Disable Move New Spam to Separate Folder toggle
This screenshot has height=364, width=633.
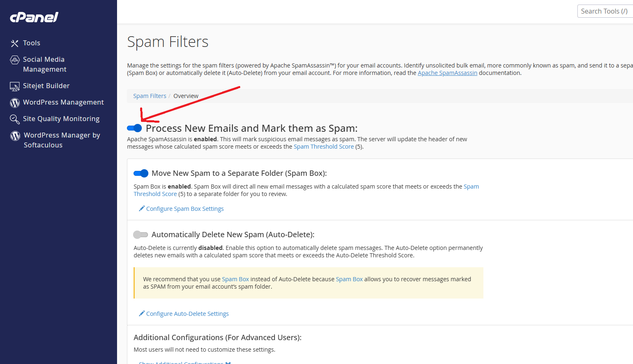[x=141, y=173]
